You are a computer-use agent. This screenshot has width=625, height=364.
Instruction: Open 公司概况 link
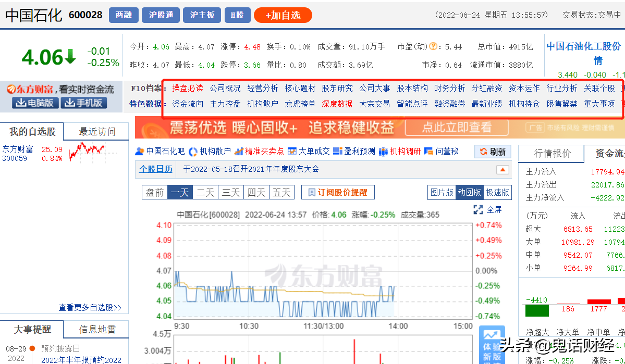click(225, 88)
